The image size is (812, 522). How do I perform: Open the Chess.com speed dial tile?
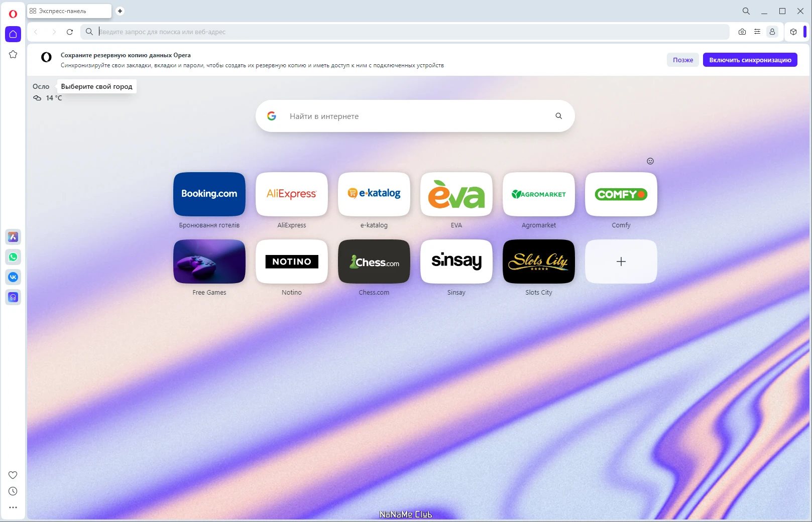click(374, 262)
